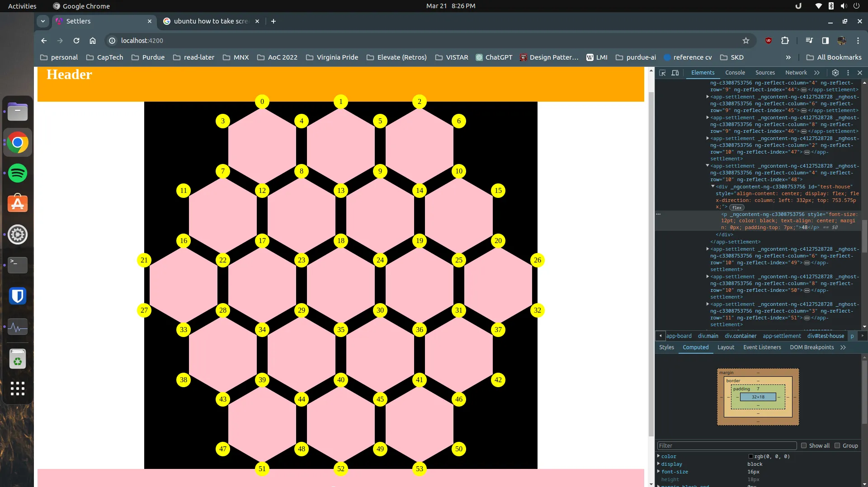Select app-board in the DOM breadcrumb
This screenshot has height=487, width=868.
click(679, 336)
